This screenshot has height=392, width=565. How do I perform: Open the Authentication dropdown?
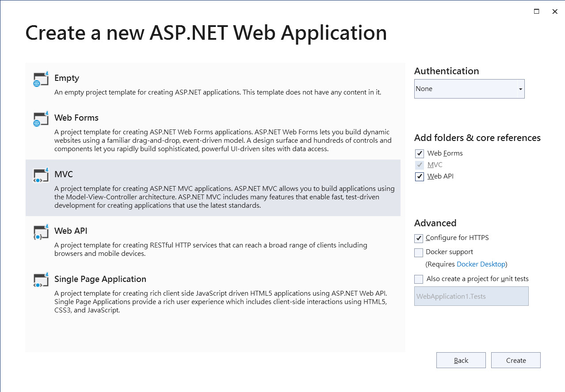pos(470,89)
